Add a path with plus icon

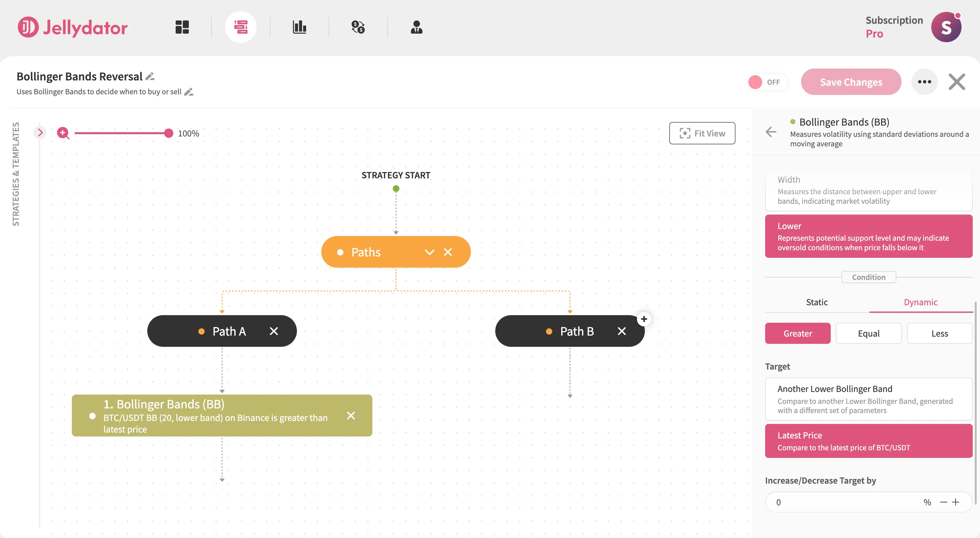(644, 319)
